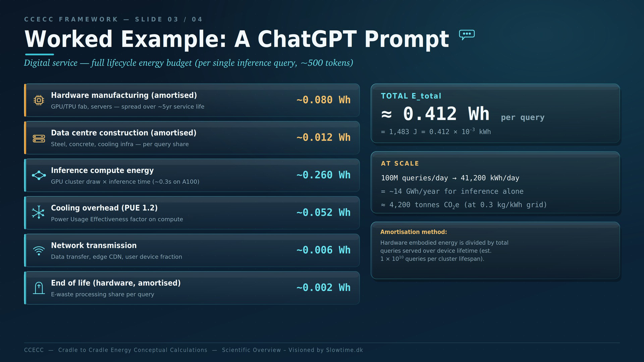644x362 pixels.
Task: Click the slide title Worked Example
Action: (x=237, y=39)
